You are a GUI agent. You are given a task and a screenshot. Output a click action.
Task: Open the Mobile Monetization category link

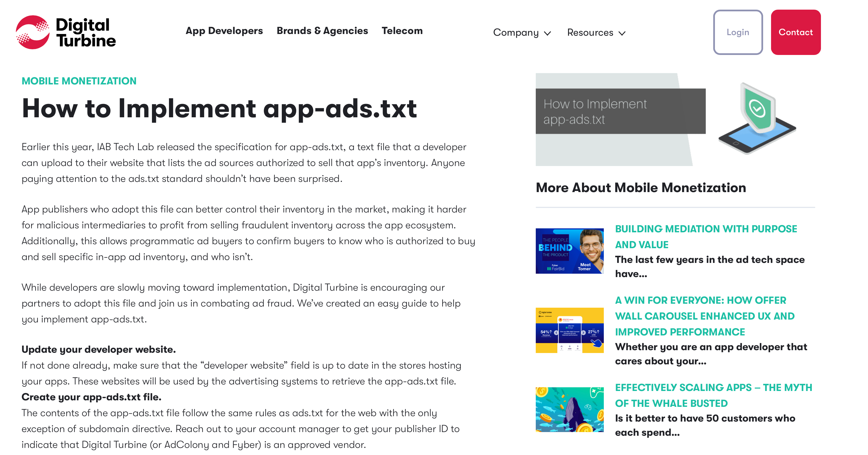point(79,81)
